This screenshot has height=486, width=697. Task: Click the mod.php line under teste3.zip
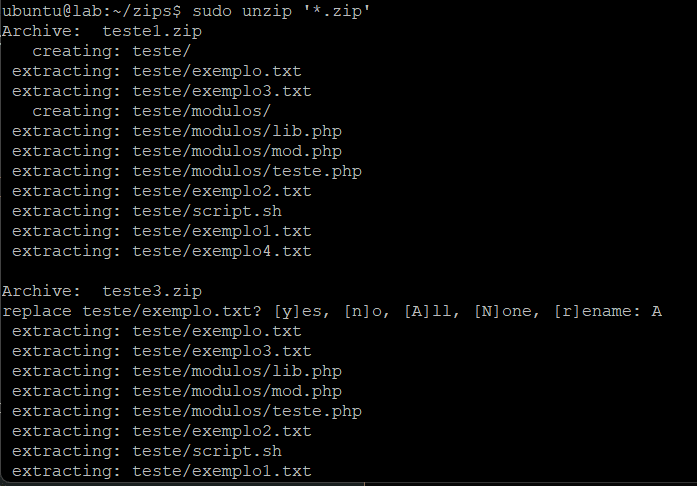(x=176, y=391)
